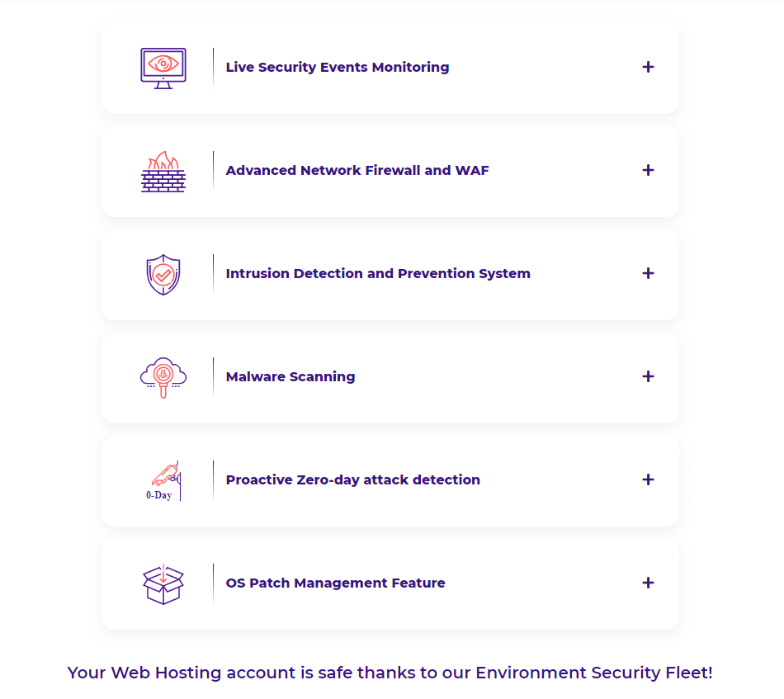Select Intrusion Detection and Prevention System heading
Viewport: 784px width, 699px height.
pyautogui.click(x=378, y=273)
